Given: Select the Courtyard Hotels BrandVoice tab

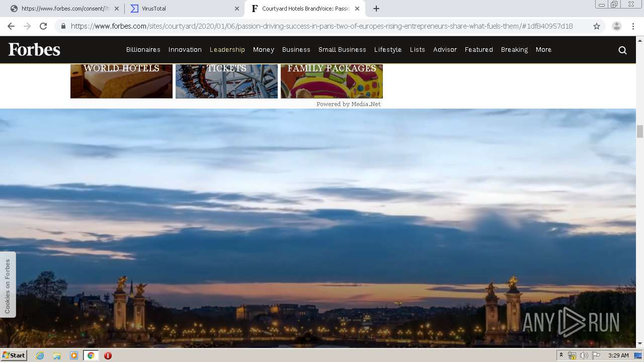Looking at the screenshot, I should [x=305, y=9].
